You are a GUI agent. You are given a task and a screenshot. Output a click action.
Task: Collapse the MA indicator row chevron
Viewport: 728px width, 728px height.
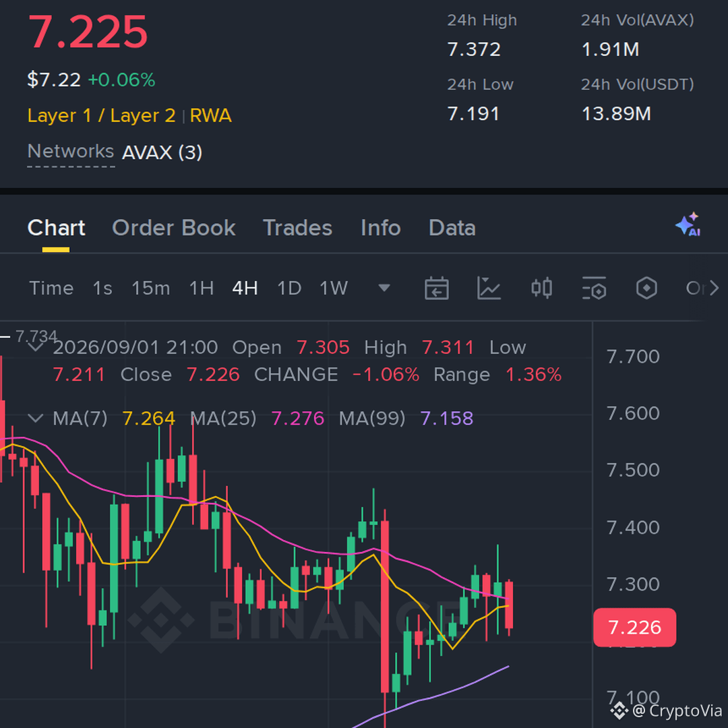(x=36, y=419)
